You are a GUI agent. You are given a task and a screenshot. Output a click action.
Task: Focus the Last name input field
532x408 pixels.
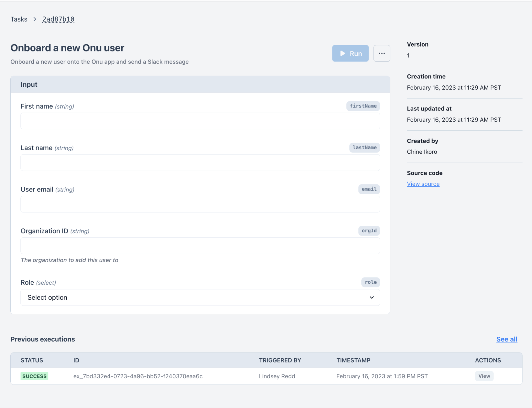click(200, 163)
